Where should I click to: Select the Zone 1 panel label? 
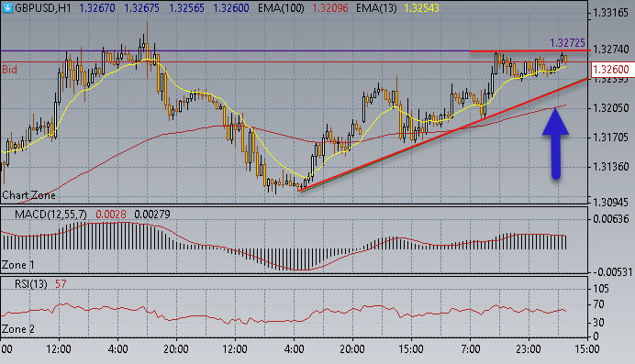17,265
